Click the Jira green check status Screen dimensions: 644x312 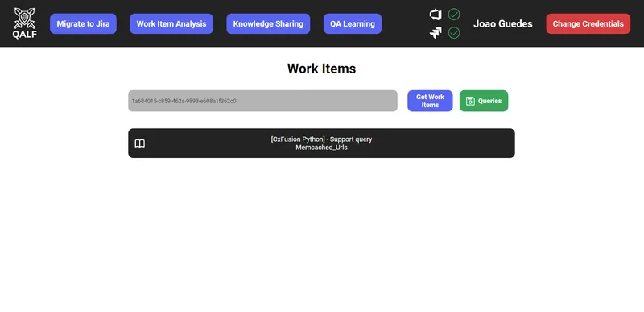click(x=454, y=32)
